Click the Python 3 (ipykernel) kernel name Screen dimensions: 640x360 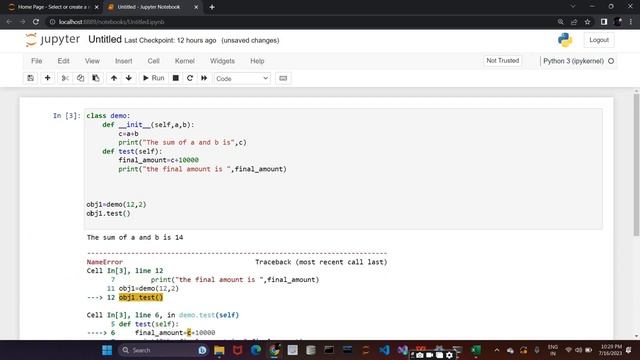[573, 61]
